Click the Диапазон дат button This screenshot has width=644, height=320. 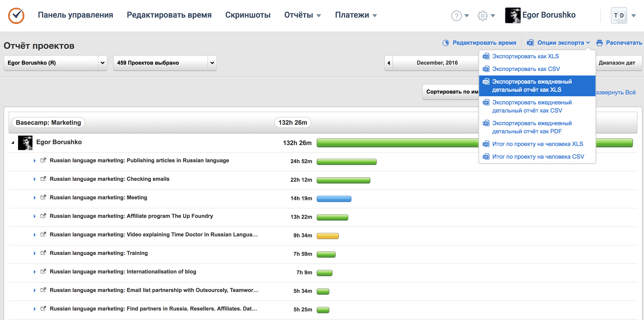click(616, 63)
